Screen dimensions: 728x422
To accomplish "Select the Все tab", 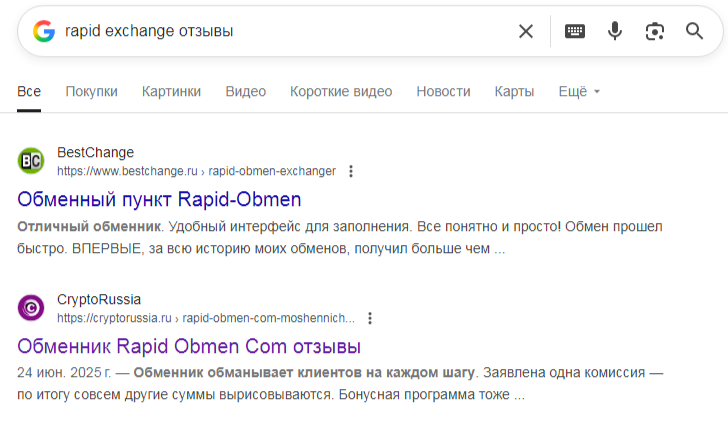I will coord(29,91).
